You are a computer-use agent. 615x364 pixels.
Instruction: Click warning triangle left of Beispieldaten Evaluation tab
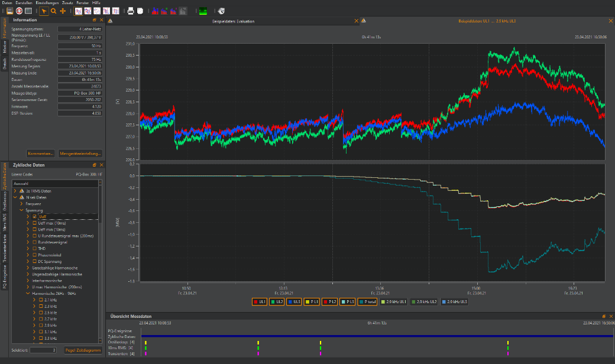pyautogui.click(x=110, y=21)
